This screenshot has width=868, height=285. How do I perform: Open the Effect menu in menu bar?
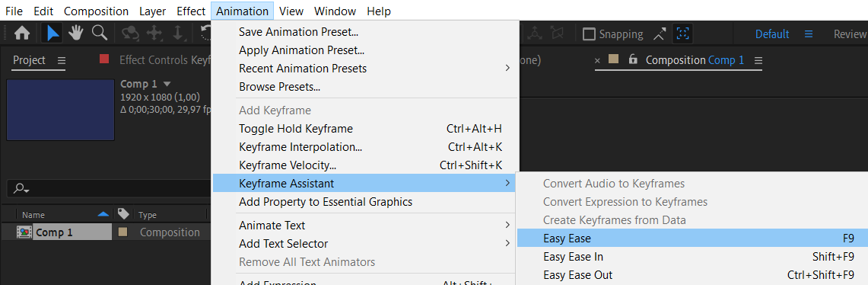[191, 11]
